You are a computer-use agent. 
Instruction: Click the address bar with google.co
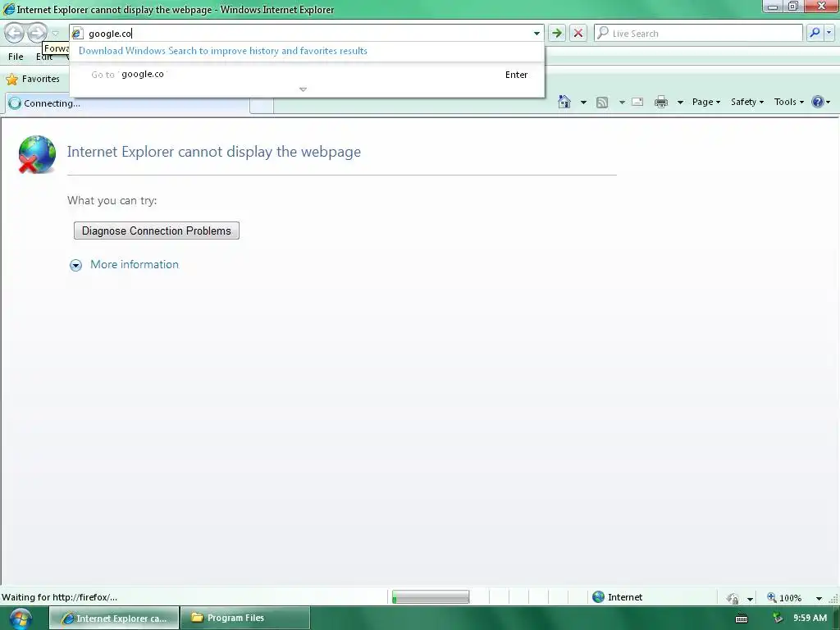(307, 33)
